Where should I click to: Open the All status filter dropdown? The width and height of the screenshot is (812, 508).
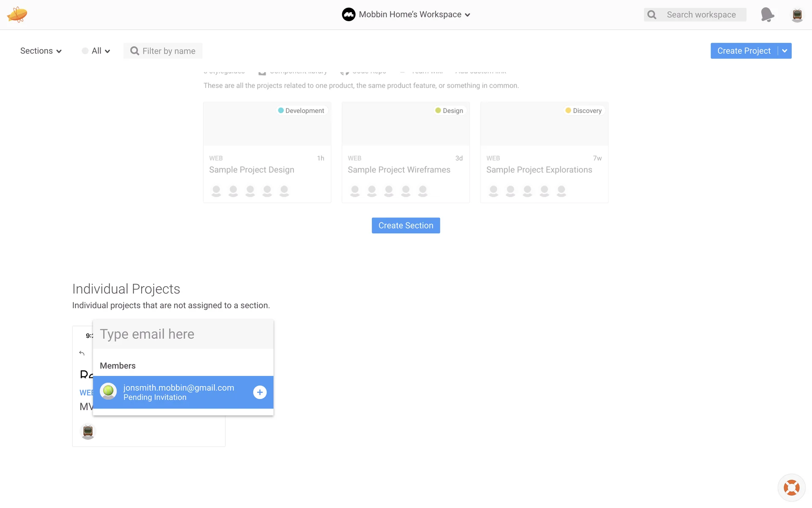[96, 51]
